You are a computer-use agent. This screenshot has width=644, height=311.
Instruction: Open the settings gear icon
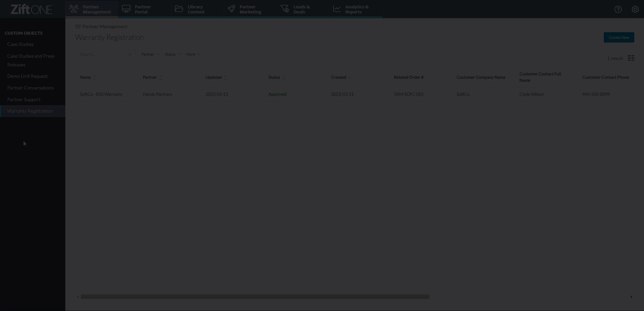click(635, 9)
